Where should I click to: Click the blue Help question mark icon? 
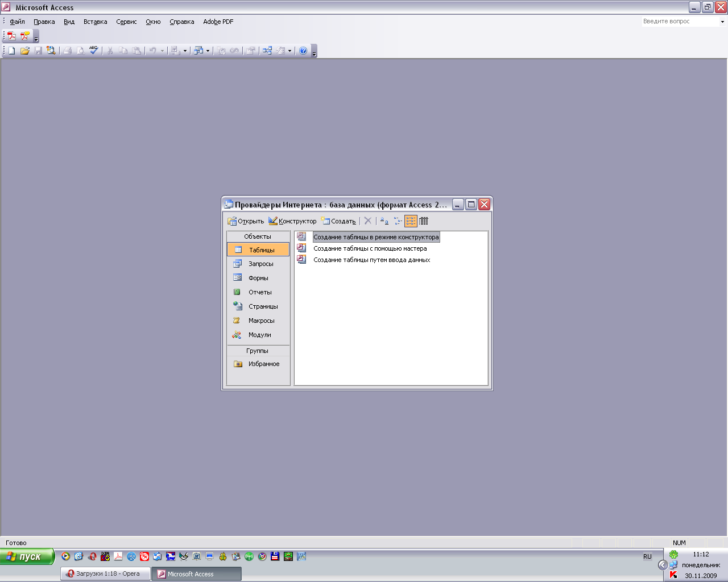(303, 51)
